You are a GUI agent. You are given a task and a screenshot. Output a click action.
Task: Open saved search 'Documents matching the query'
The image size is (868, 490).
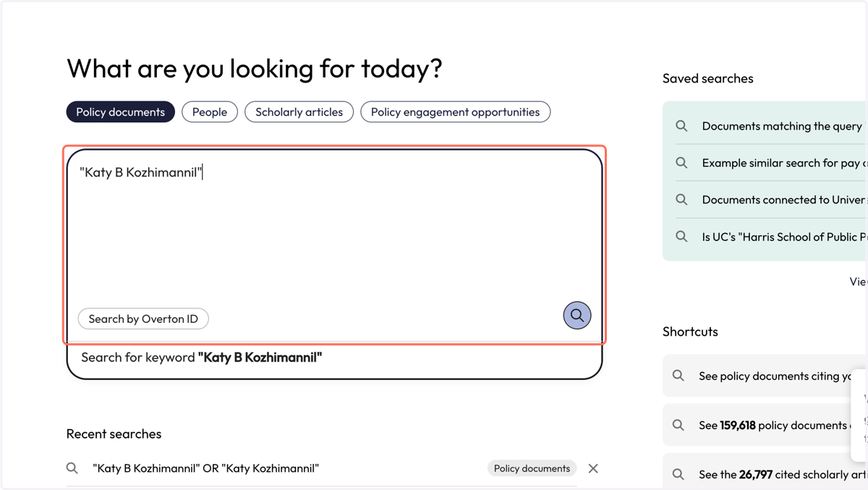click(x=770, y=126)
